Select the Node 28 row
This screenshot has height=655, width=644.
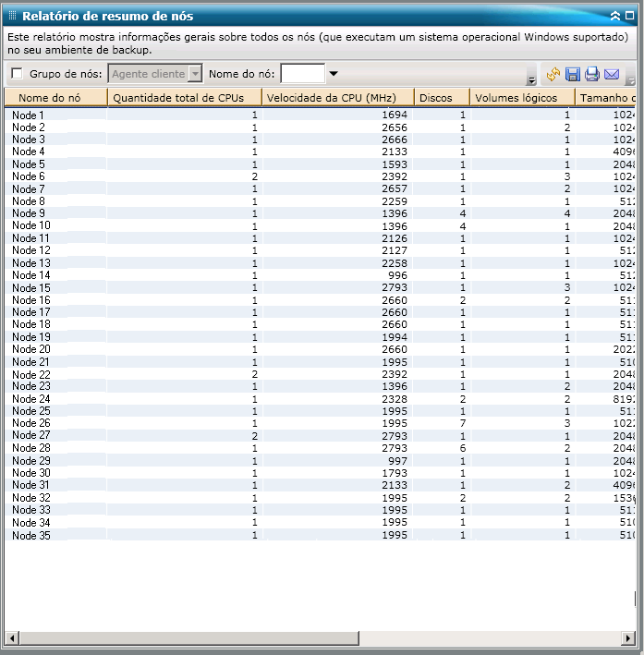(321, 448)
